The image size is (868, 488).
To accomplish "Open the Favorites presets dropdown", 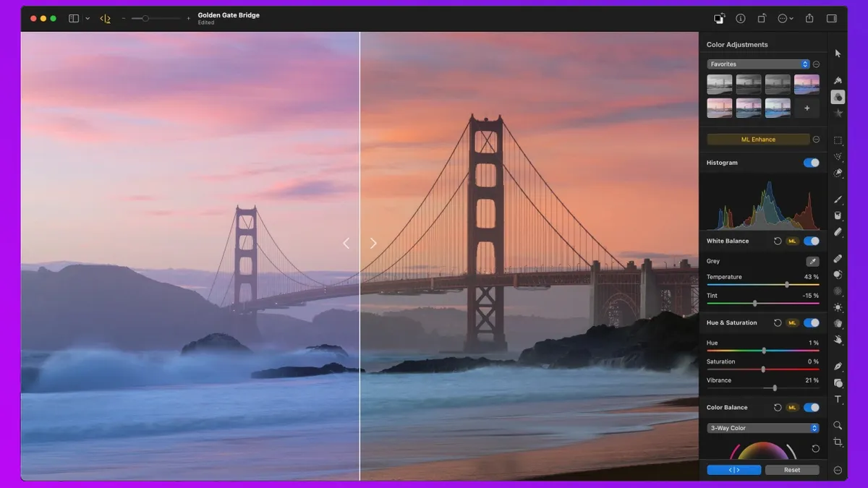I will pyautogui.click(x=757, y=64).
